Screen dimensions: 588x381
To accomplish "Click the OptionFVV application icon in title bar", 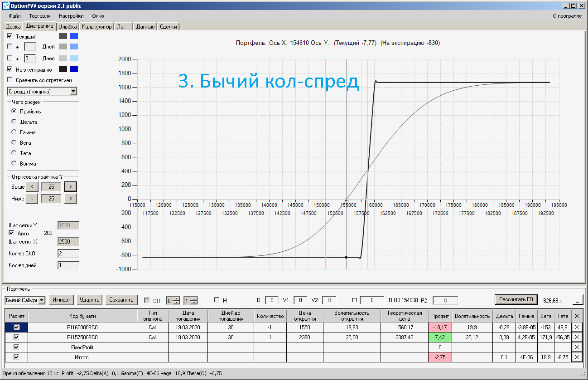I will pos(6,6).
